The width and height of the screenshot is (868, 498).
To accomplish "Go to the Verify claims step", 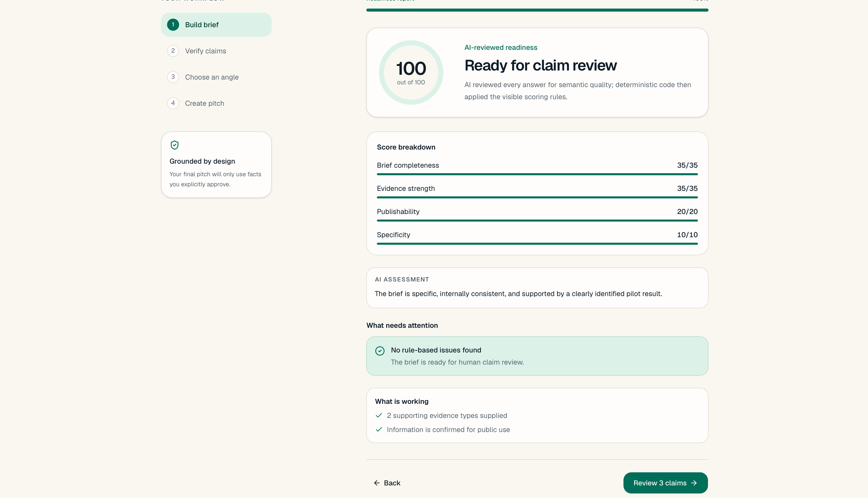I will pyautogui.click(x=216, y=51).
